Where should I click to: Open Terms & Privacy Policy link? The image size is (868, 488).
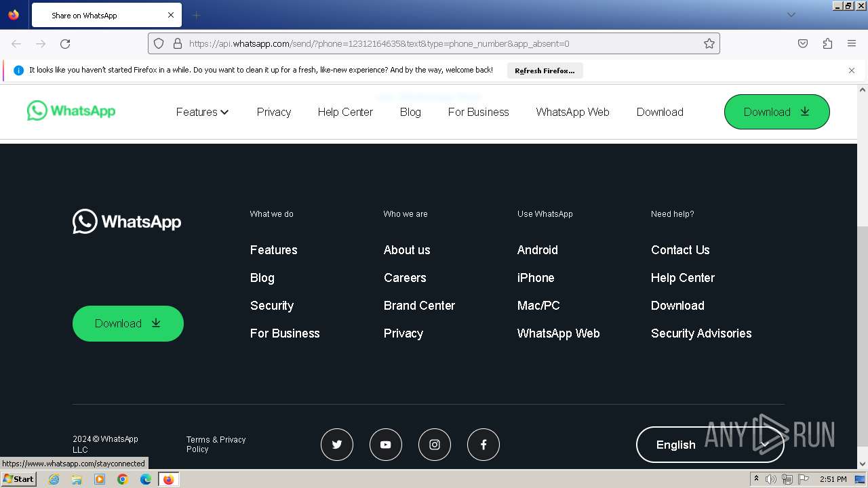click(x=216, y=445)
